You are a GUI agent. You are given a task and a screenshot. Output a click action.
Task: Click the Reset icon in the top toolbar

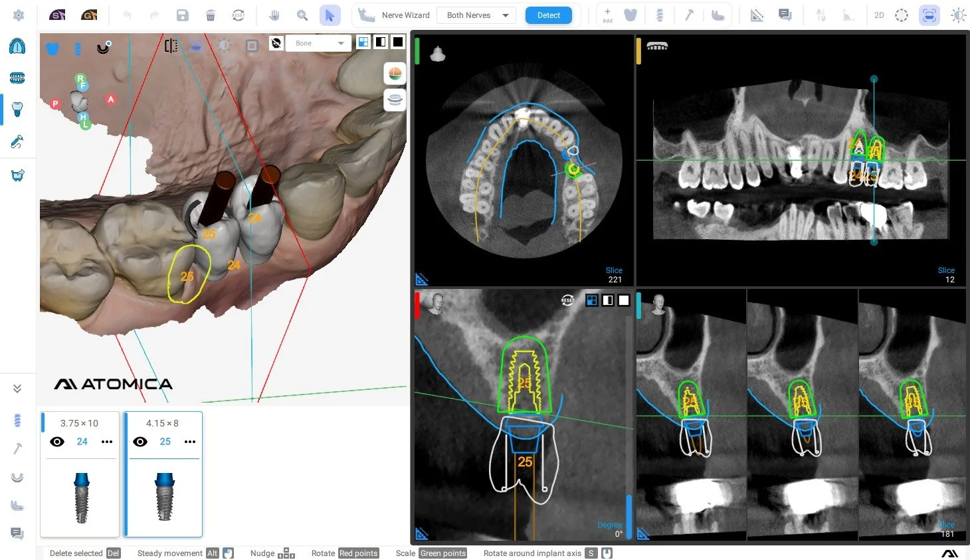(238, 15)
